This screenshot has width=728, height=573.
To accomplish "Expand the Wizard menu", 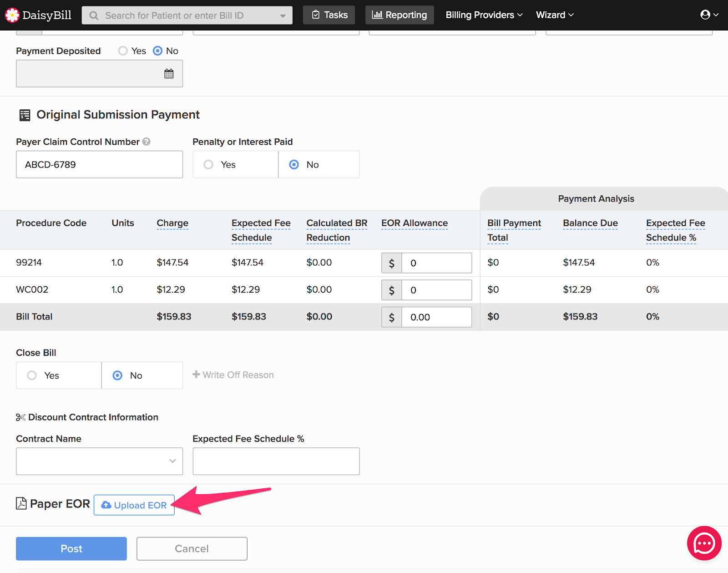I will pos(554,15).
